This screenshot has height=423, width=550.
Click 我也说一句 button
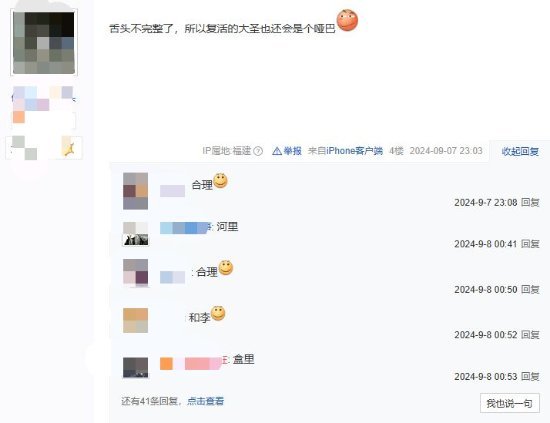(510, 403)
